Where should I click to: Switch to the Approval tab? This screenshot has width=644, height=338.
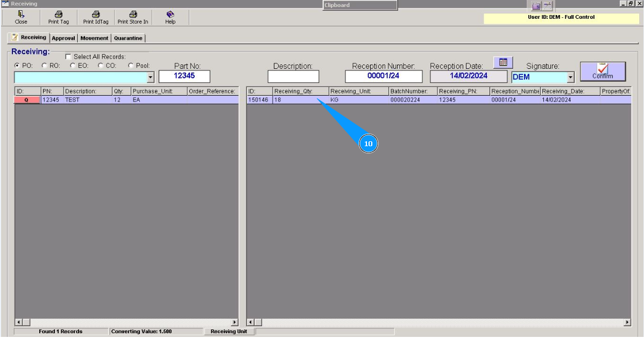click(63, 38)
